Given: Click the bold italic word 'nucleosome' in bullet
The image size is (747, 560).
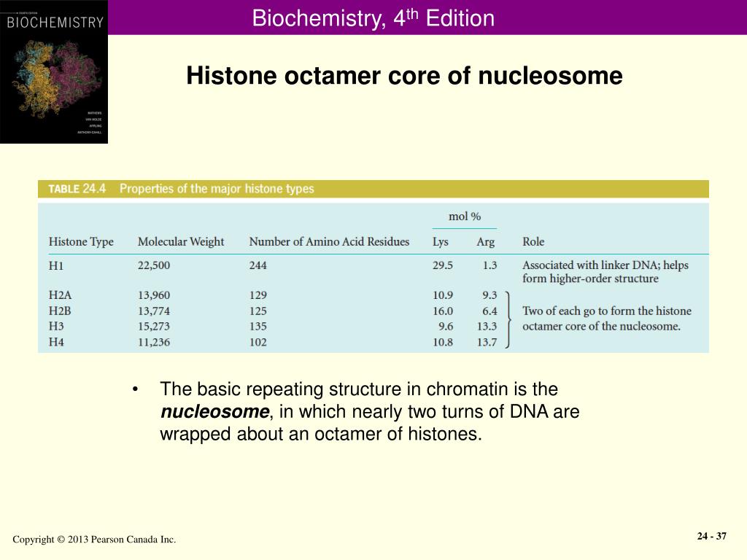Looking at the screenshot, I should coord(215,411).
